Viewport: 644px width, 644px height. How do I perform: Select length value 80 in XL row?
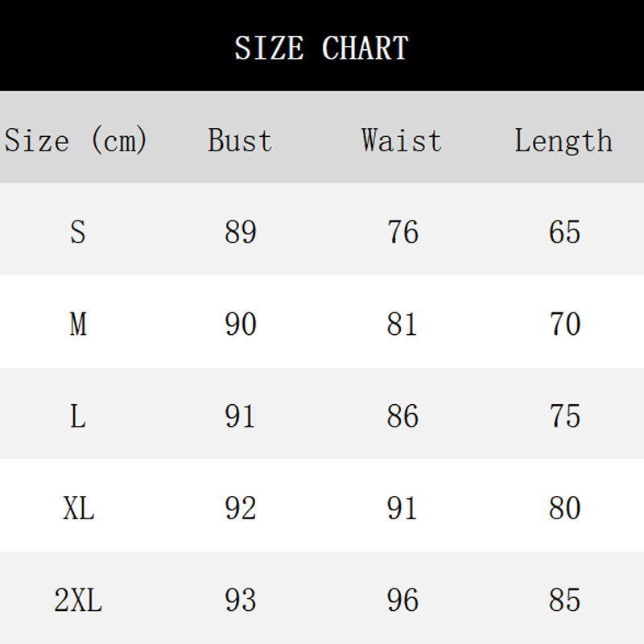coord(564,509)
